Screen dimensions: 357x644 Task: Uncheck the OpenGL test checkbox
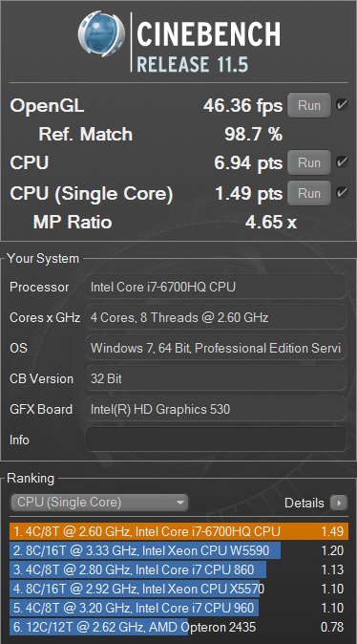point(342,105)
